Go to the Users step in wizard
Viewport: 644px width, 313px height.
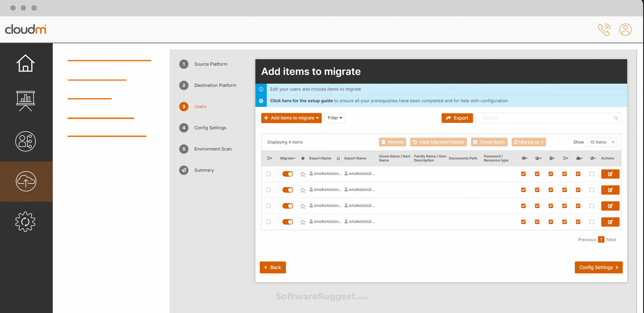(x=200, y=106)
